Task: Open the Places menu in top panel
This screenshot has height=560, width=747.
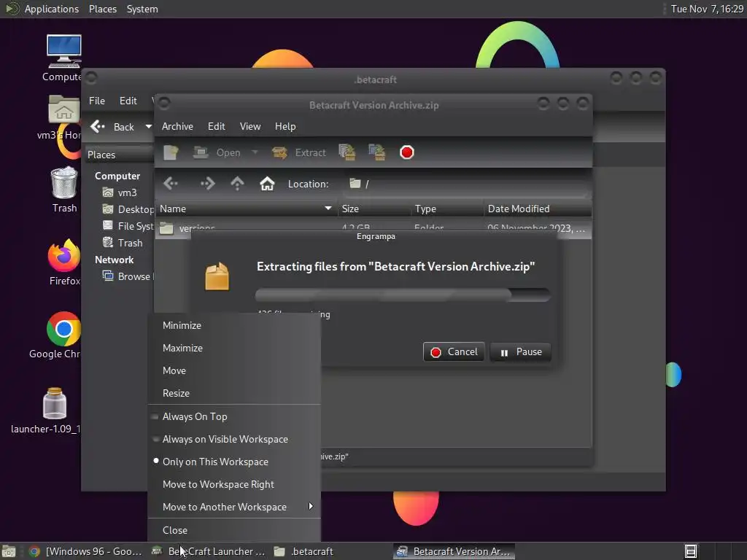Action: 102,9
